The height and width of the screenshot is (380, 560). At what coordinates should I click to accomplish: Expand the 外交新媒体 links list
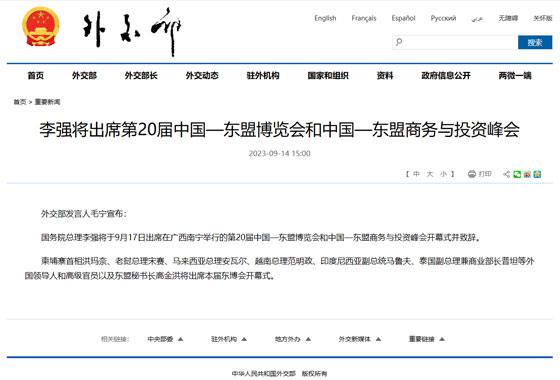point(360,339)
